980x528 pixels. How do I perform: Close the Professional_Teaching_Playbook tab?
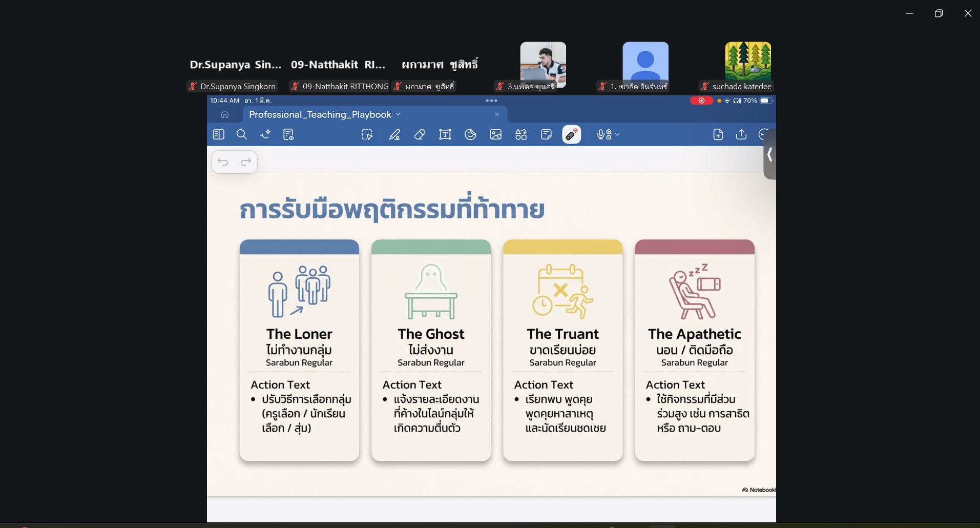(497, 114)
